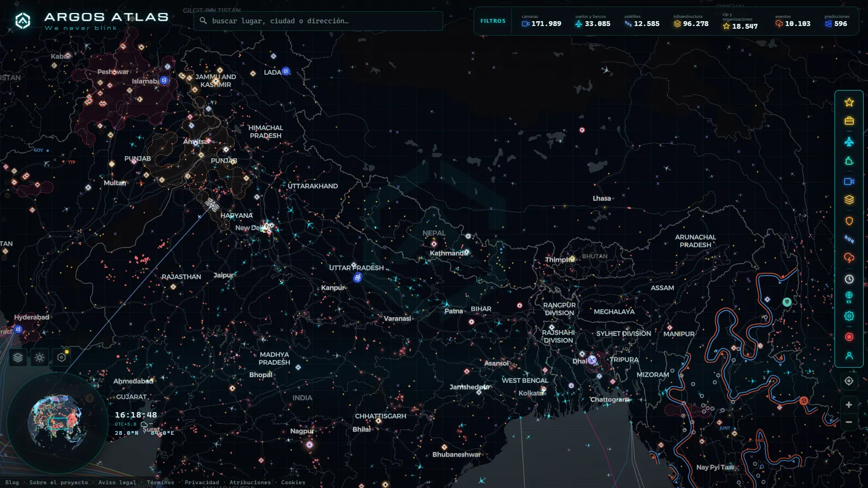Open the FILTROS filter panel
868x488 pixels.
[x=493, y=21]
